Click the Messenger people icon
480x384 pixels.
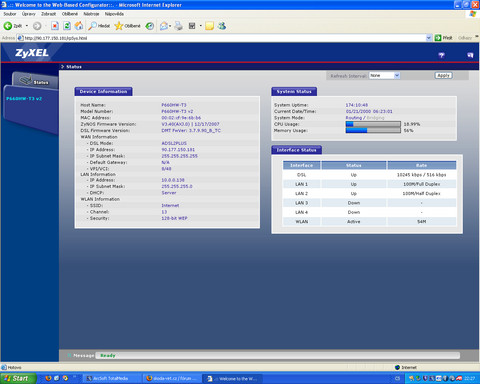tap(222, 26)
